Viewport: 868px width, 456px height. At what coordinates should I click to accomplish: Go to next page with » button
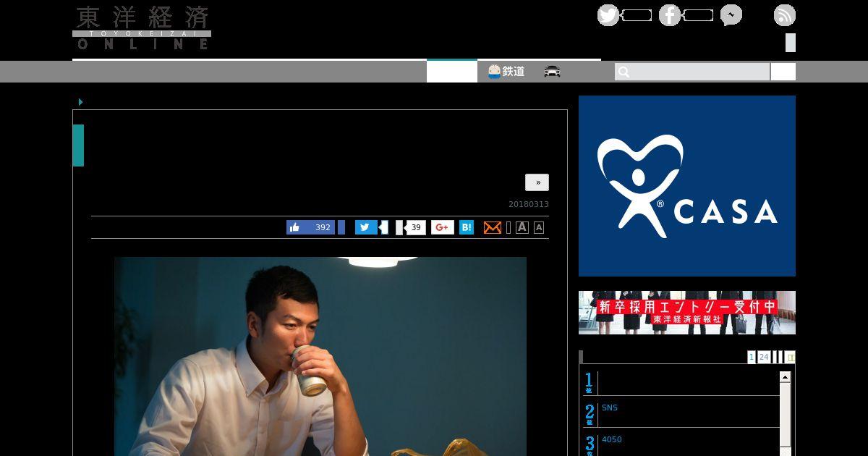pyautogui.click(x=537, y=182)
